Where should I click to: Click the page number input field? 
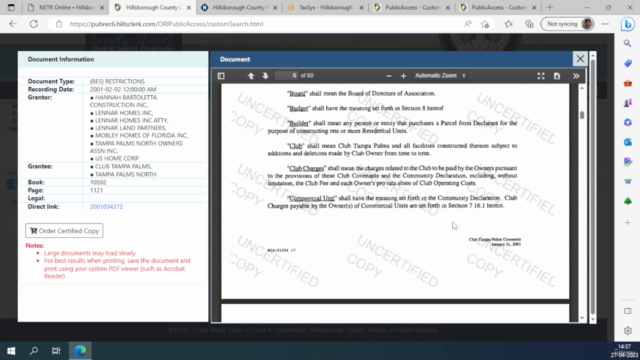click(287, 76)
